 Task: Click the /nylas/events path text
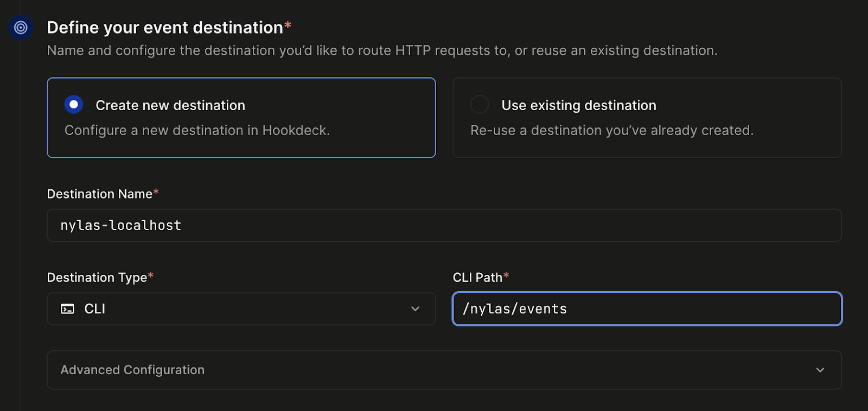pyautogui.click(x=514, y=309)
